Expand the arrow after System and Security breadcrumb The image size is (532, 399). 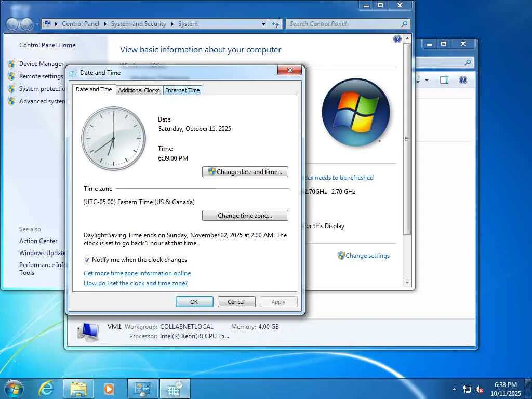pyautogui.click(x=172, y=24)
